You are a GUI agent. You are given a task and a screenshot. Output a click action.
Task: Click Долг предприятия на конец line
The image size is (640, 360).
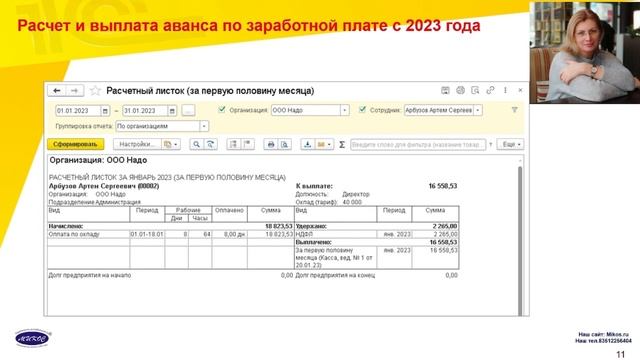pos(376,276)
